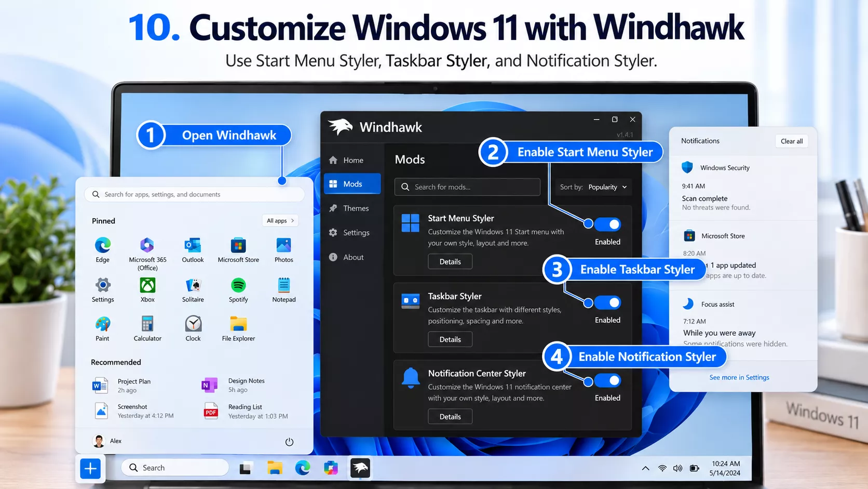Toggle the Start Menu Styler switch

pos(607,224)
